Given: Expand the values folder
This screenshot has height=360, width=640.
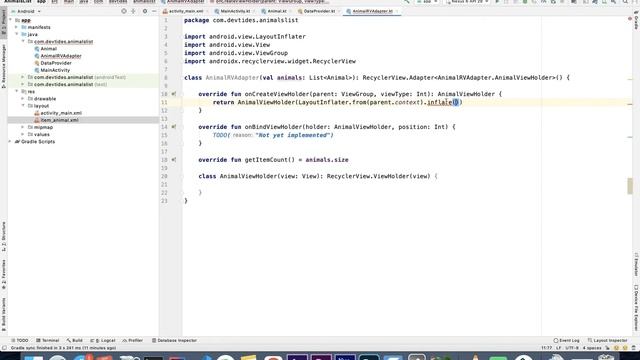Looking at the screenshot, I should tap(23, 134).
